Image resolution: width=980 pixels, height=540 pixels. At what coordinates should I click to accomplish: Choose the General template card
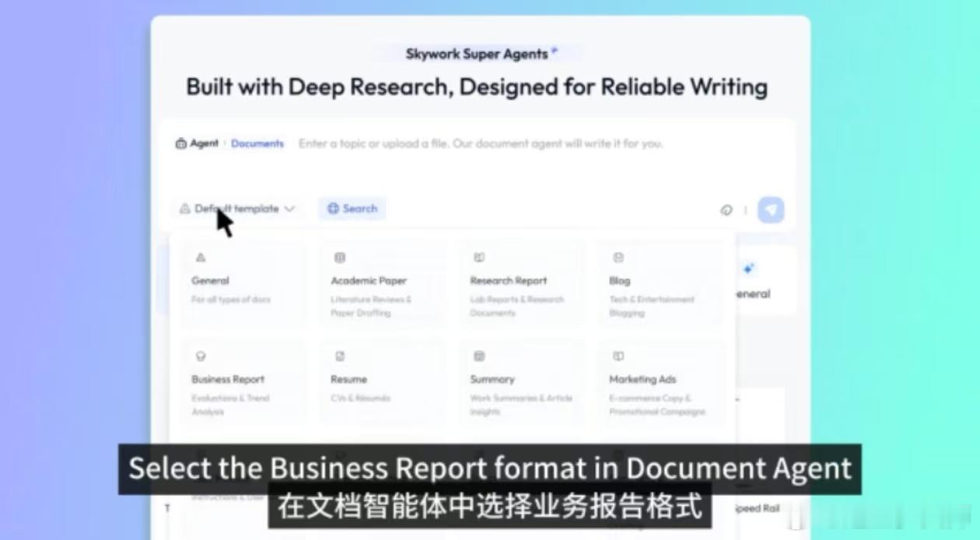pos(243,283)
